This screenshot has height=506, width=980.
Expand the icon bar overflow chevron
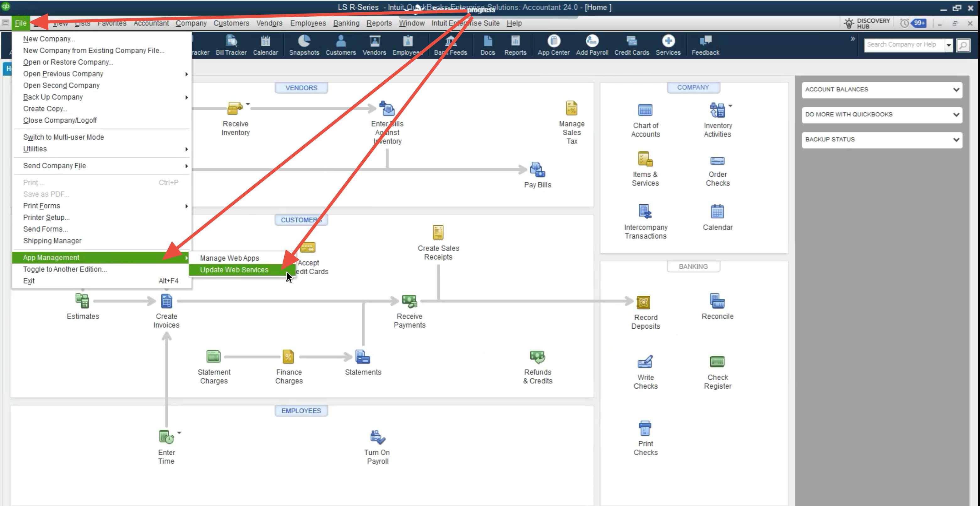tap(853, 39)
